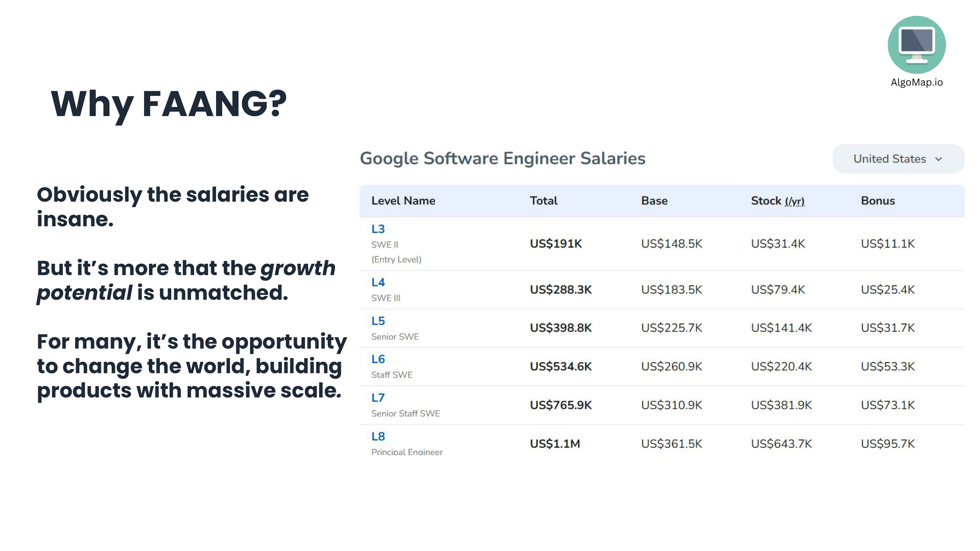Viewport: 980px width, 551px height.
Task: Click the Bonus column header
Action: pos(877,201)
